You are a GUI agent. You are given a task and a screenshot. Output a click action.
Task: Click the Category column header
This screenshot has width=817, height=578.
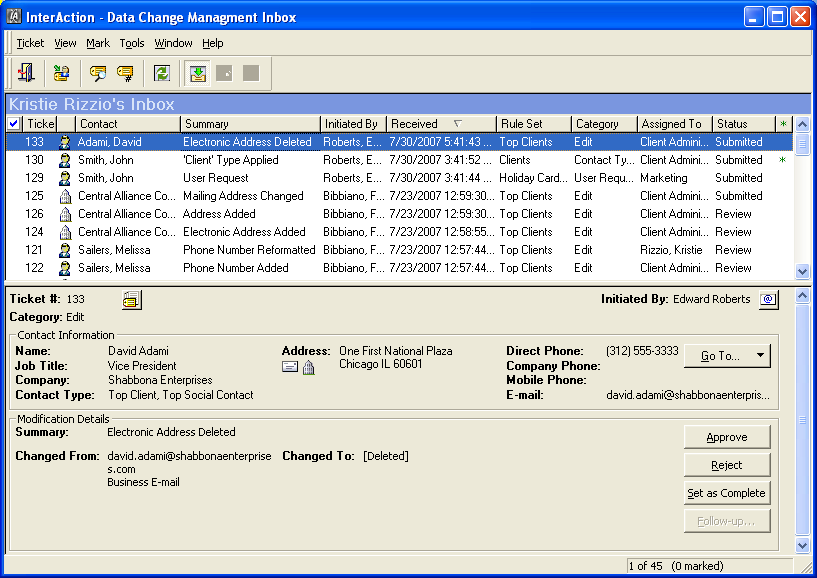point(604,124)
